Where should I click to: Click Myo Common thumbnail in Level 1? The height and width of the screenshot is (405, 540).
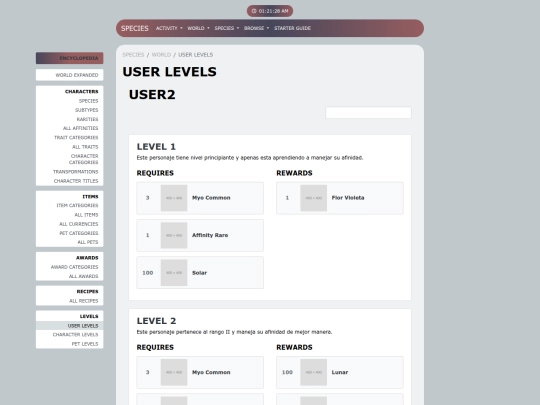tap(174, 198)
